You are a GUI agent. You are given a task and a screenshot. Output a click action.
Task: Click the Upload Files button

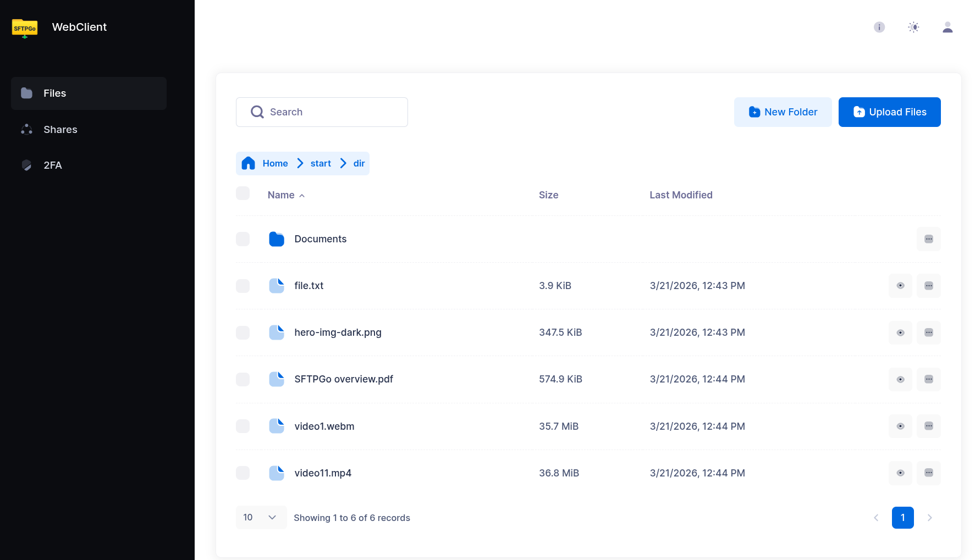pyautogui.click(x=890, y=112)
